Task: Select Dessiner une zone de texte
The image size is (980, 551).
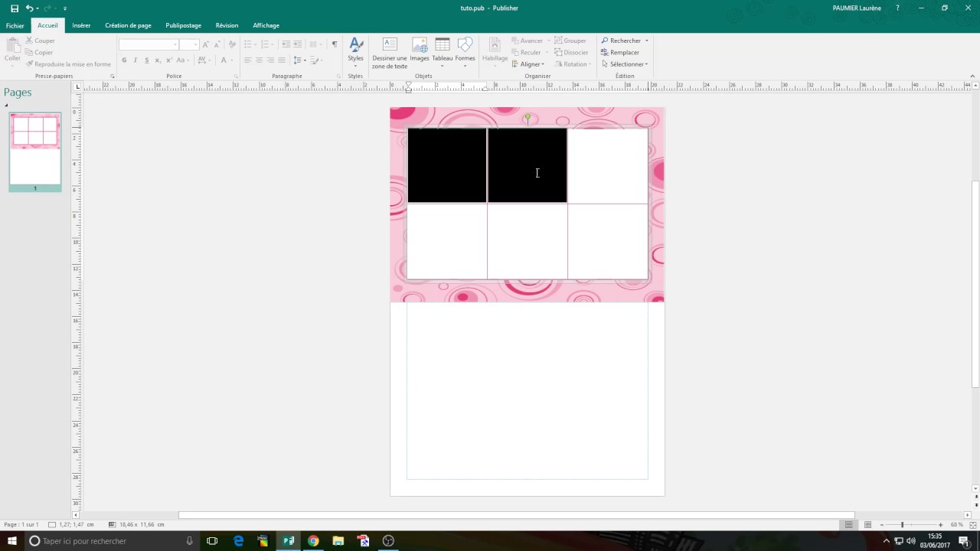Action: pyautogui.click(x=390, y=53)
